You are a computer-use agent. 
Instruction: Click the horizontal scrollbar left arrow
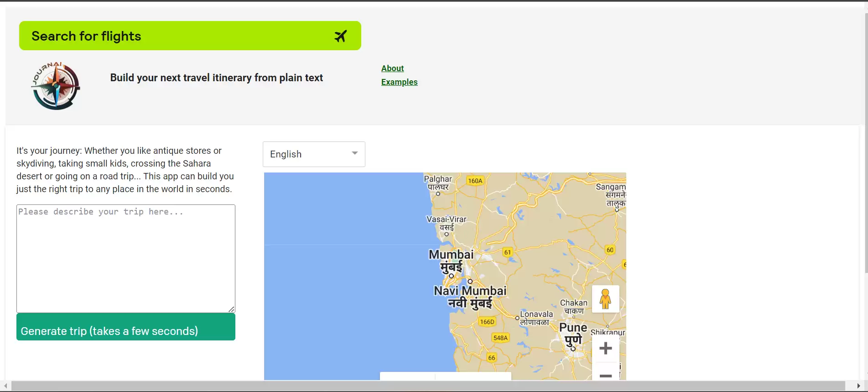(5, 386)
